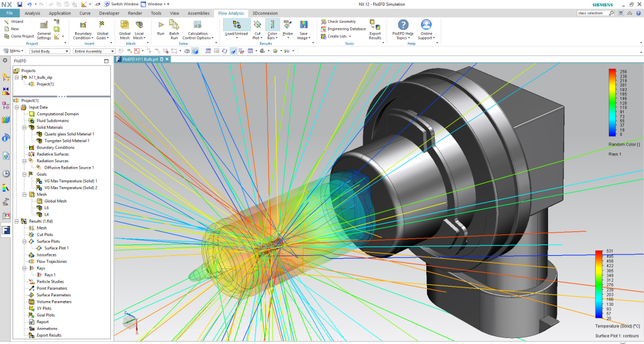
Task: Open the File menu
Action: click(x=10, y=13)
